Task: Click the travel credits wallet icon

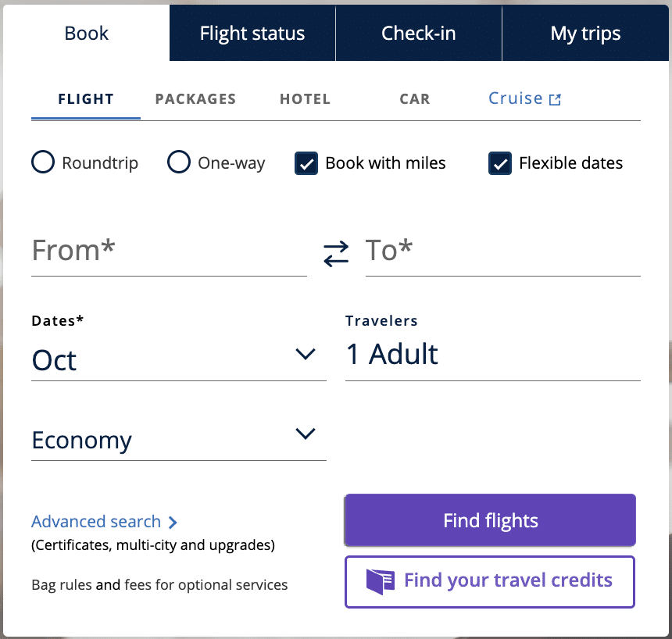Action: (x=381, y=581)
